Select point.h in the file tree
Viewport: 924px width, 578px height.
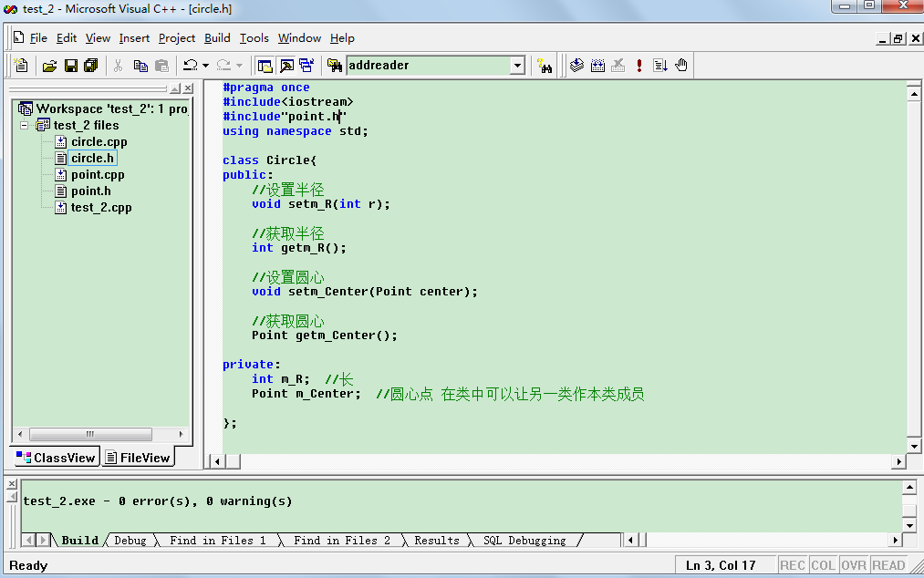pyautogui.click(x=90, y=191)
